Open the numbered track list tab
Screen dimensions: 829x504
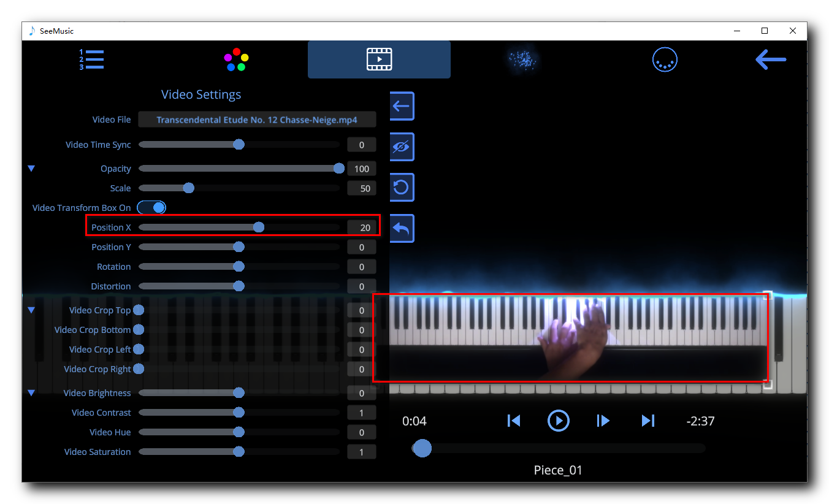pyautogui.click(x=92, y=59)
